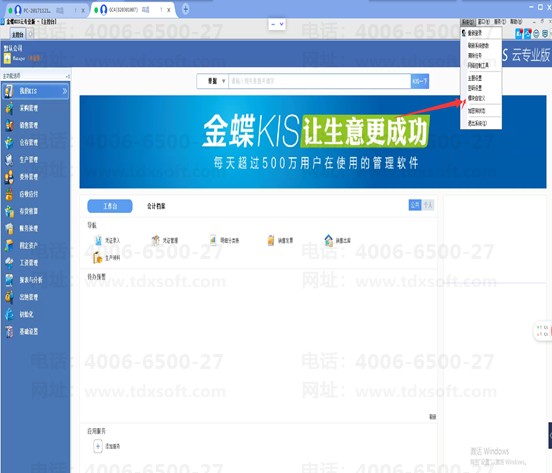Click the 凭证录入 voucher entry shortcut icon

pos(99,240)
